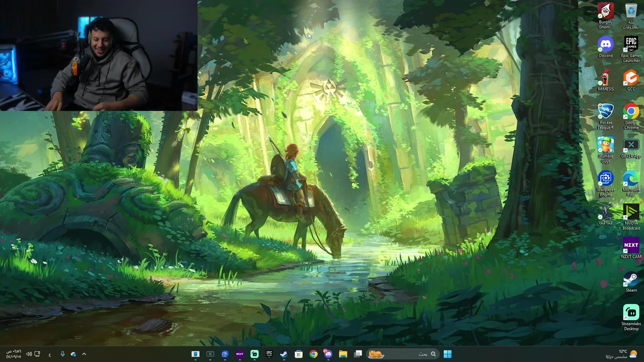Select the Discord desktop shortcut
Image resolution: width=644 pixels, height=362 pixels.
pos(605,47)
